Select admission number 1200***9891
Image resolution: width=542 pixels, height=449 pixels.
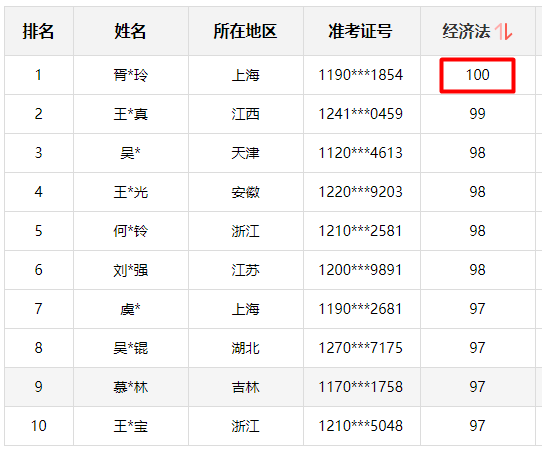(361, 270)
